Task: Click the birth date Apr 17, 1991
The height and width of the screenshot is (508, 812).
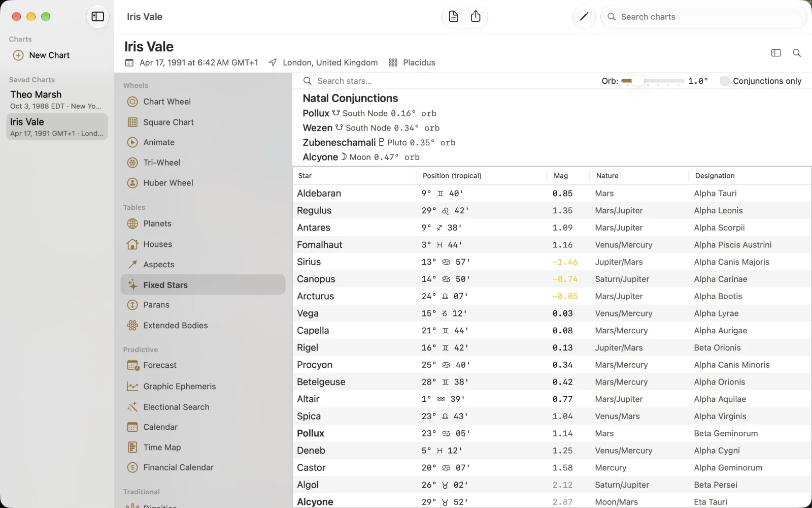Action: click(x=198, y=62)
